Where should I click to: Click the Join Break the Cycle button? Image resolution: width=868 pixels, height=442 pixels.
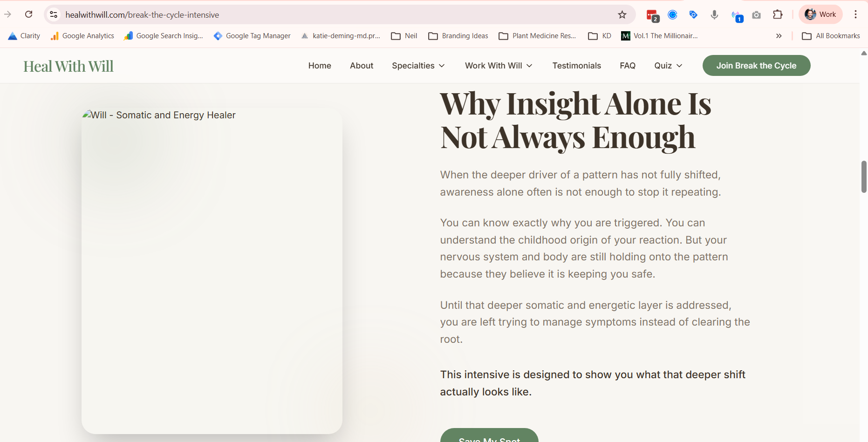pos(756,66)
